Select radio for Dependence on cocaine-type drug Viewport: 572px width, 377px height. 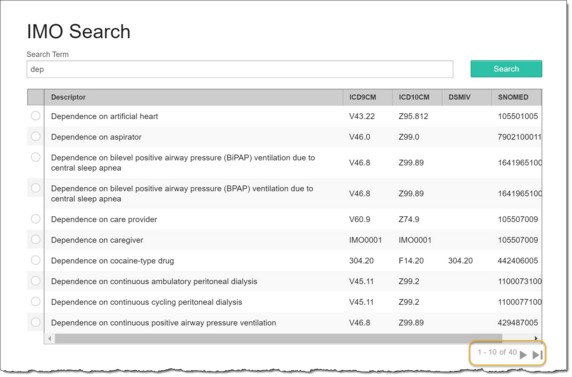point(35,260)
